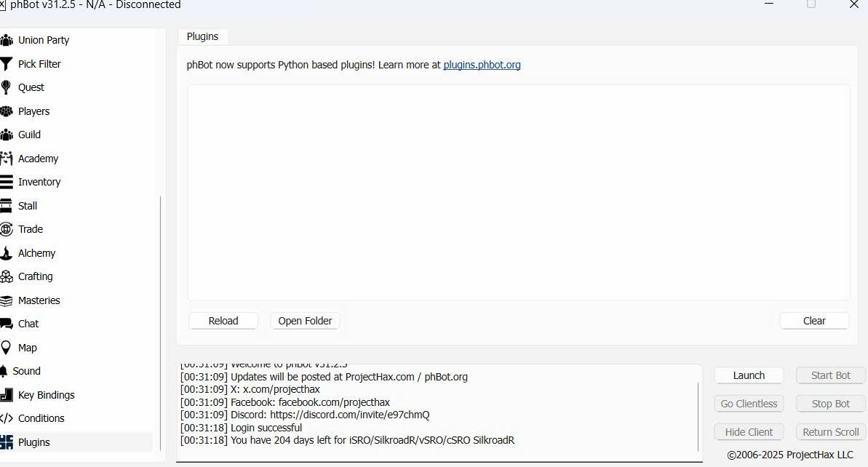Switch to the Plugins tab
This screenshot has height=467, width=868.
tap(202, 36)
